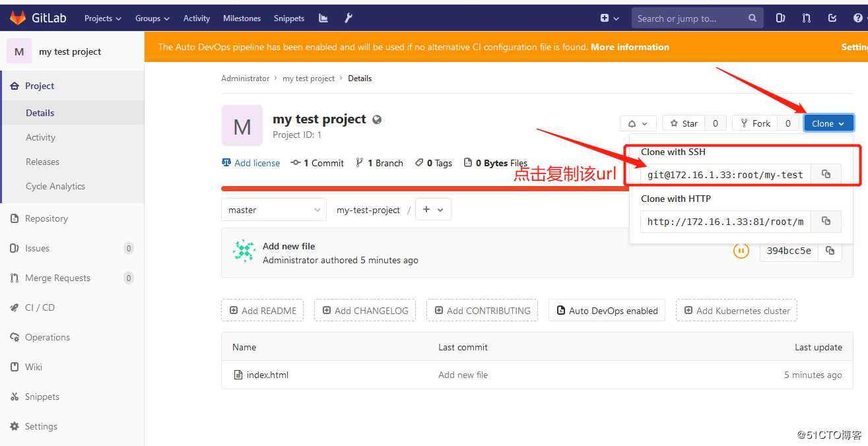Open the To-Do list checkmark icon
The image size is (868, 446).
[832, 18]
